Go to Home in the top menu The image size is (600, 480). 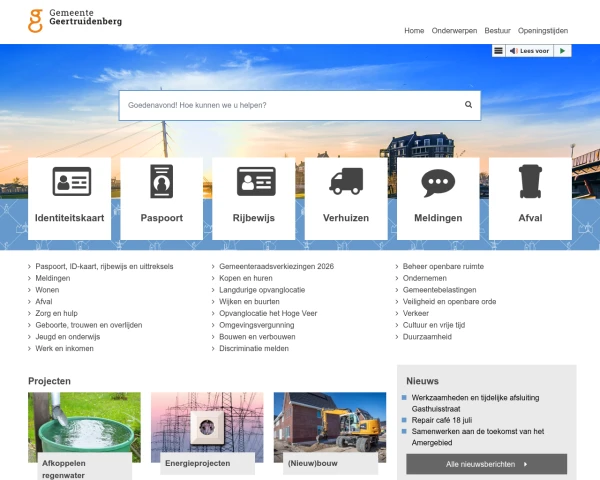[414, 31]
